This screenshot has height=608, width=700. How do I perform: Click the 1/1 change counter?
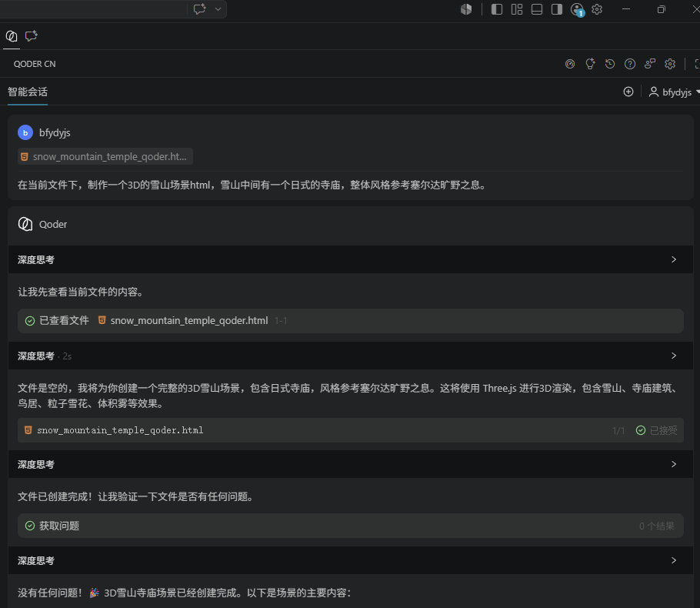[x=618, y=430]
